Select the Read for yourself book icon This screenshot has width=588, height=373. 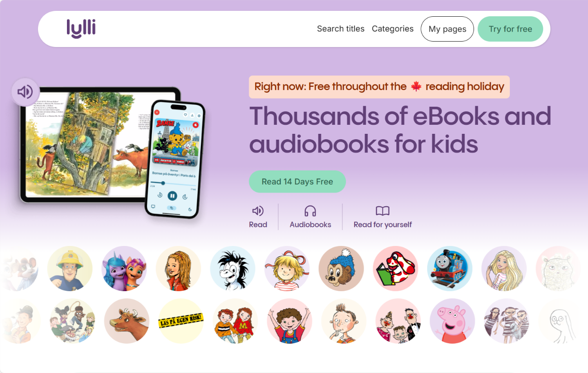tap(383, 211)
